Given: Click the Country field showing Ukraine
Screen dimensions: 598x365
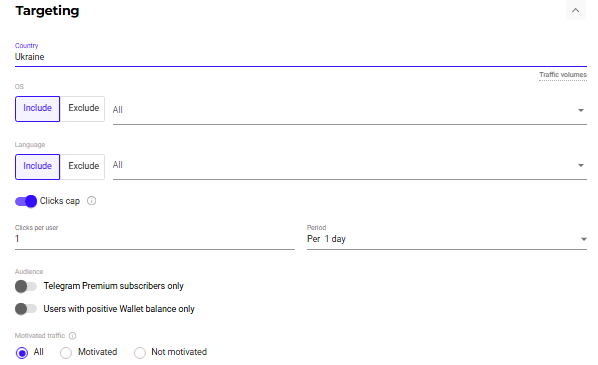Looking at the screenshot, I should [x=301, y=57].
